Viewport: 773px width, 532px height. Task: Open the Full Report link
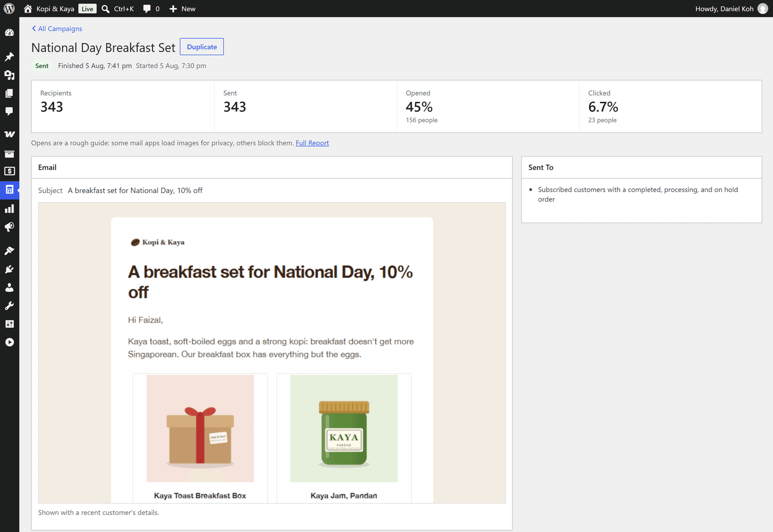312,143
